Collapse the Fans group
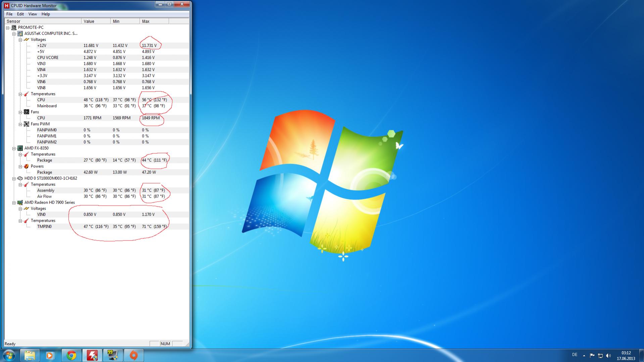This screenshot has width=644, height=362. 20,112
